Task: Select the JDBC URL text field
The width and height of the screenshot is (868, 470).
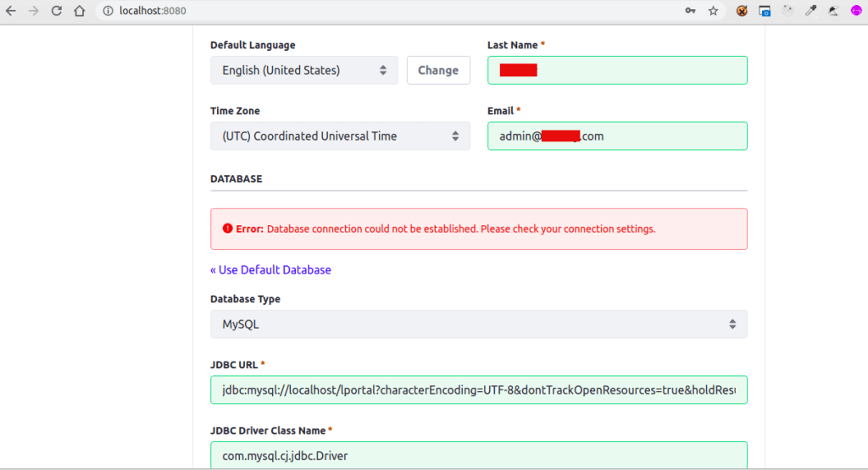Action: (x=478, y=390)
